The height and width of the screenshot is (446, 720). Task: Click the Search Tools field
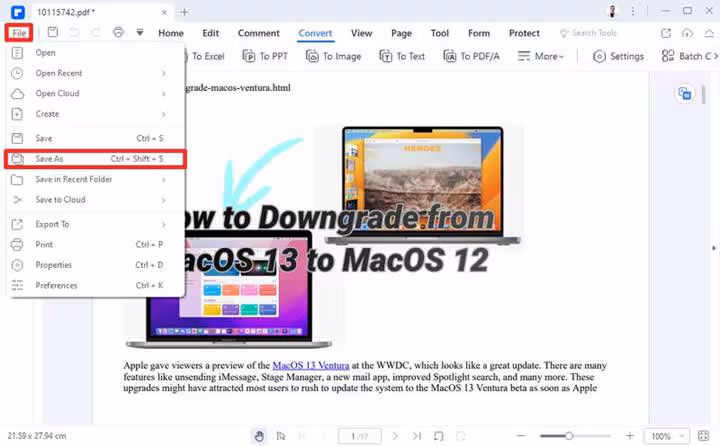click(x=588, y=33)
